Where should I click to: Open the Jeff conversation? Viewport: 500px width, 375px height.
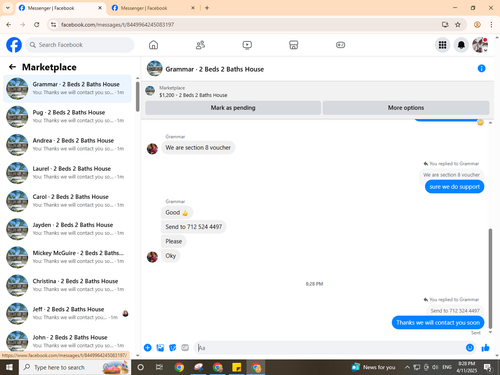tap(68, 313)
